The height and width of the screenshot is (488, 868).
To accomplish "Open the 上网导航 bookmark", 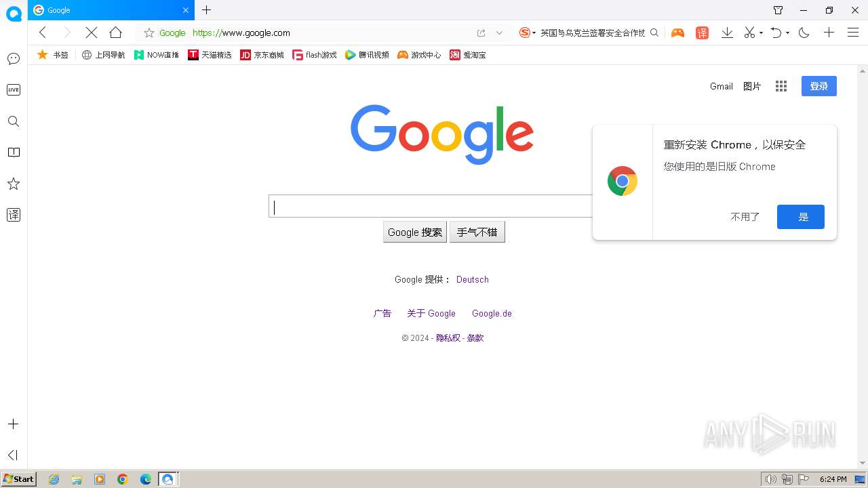I will 103,55.
